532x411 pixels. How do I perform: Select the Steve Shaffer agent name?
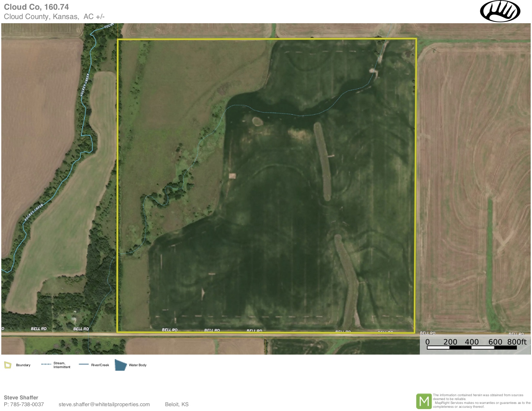21,397
